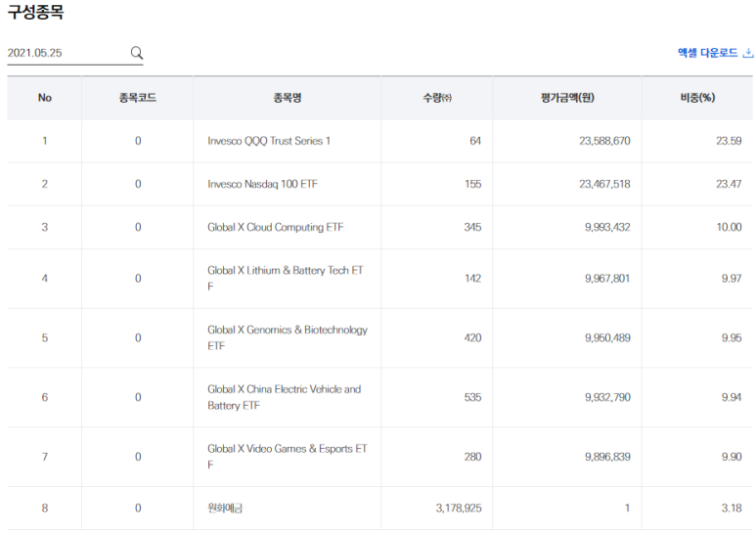The image size is (756, 535).
Task: Click Invesco Nasdaq 100 ETF name
Action: [x=262, y=184]
